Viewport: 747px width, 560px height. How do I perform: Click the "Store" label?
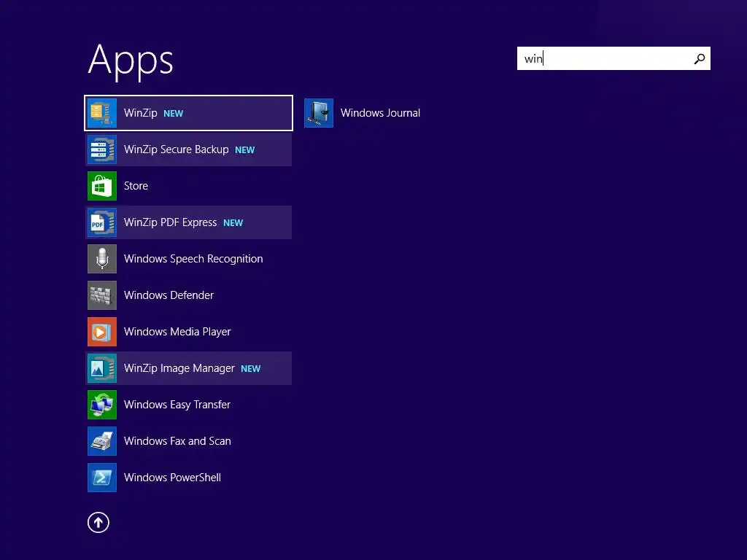pos(136,186)
